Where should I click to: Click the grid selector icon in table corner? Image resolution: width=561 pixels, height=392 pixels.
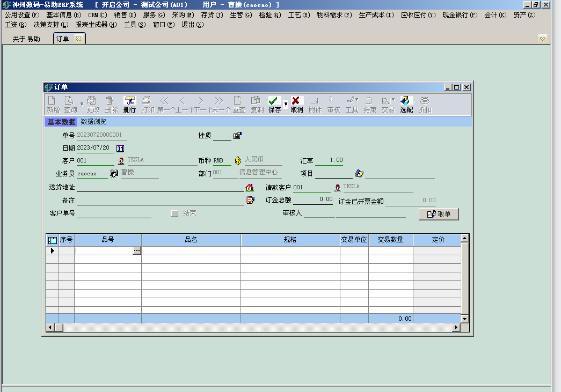tap(53, 240)
